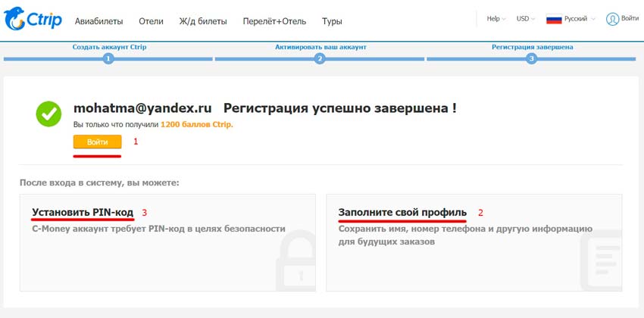
Task: Click the orange Войти button
Action: [x=97, y=142]
